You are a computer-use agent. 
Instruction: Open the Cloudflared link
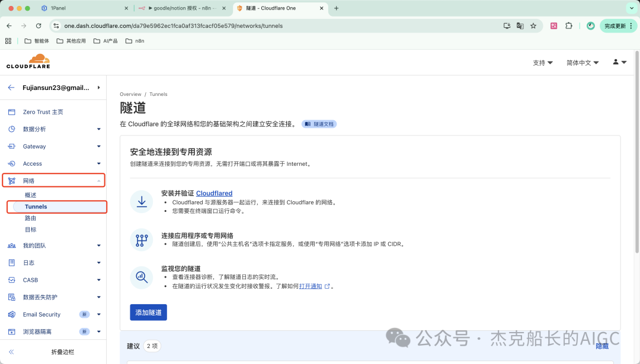pos(215,193)
